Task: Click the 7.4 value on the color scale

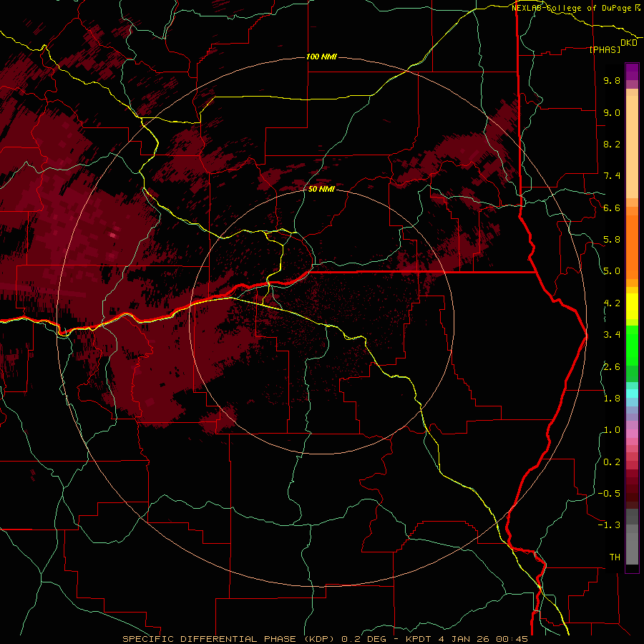Action: click(x=612, y=176)
